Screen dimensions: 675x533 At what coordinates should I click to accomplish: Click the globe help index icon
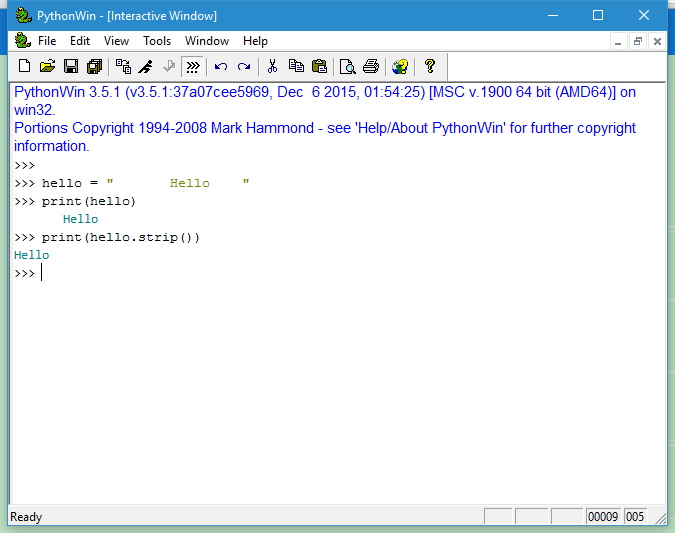coord(400,66)
